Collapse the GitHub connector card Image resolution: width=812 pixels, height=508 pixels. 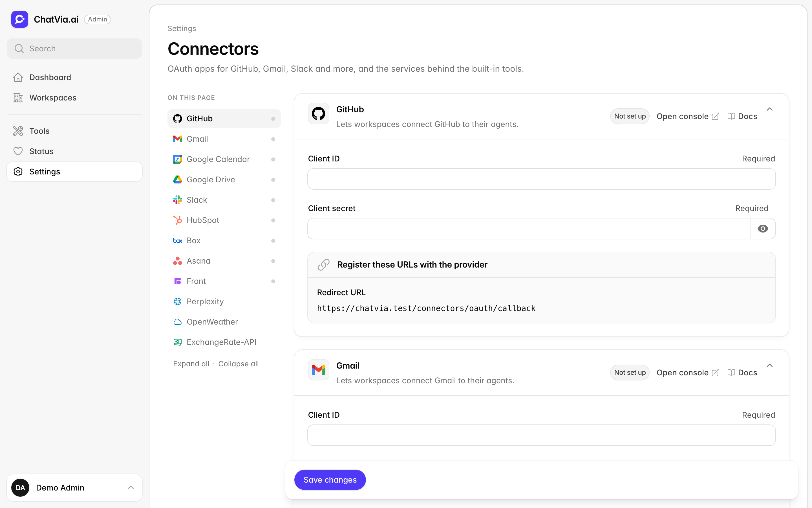pyautogui.click(x=770, y=109)
